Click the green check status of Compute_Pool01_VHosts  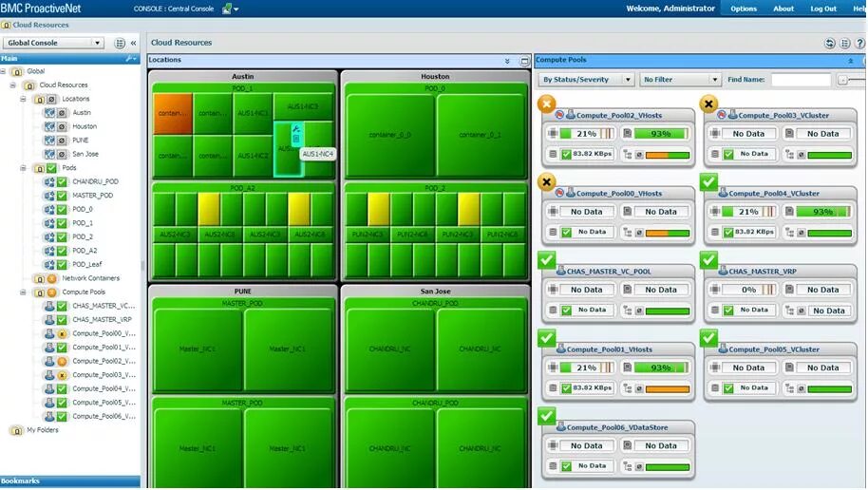pyautogui.click(x=546, y=338)
